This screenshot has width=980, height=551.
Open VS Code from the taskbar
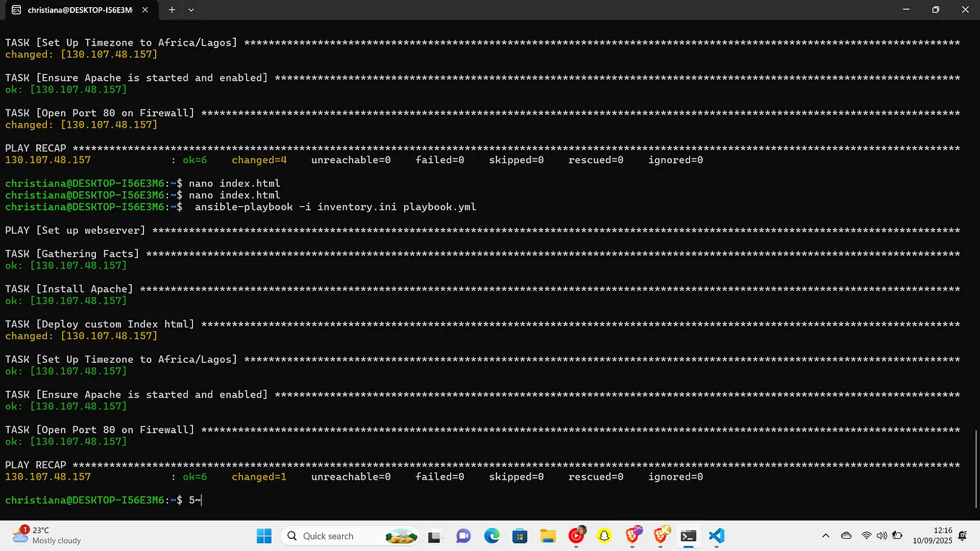[716, 536]
